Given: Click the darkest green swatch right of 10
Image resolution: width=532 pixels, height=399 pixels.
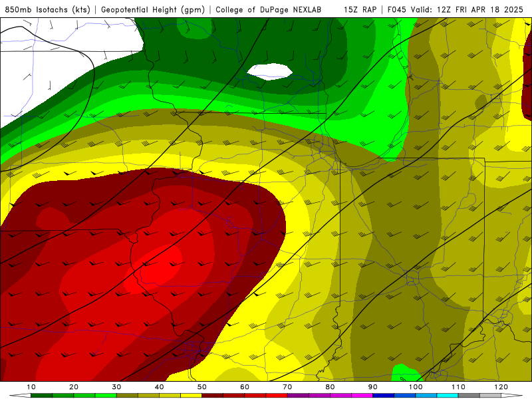Looking at the screenshot, I should (x=41, y=396).
